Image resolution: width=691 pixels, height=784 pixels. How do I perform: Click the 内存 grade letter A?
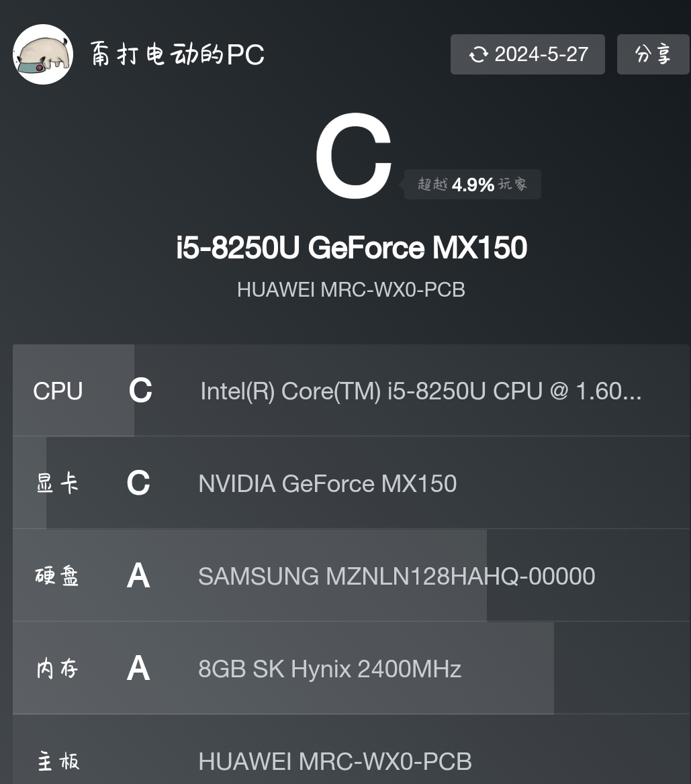tap(138, 668)
